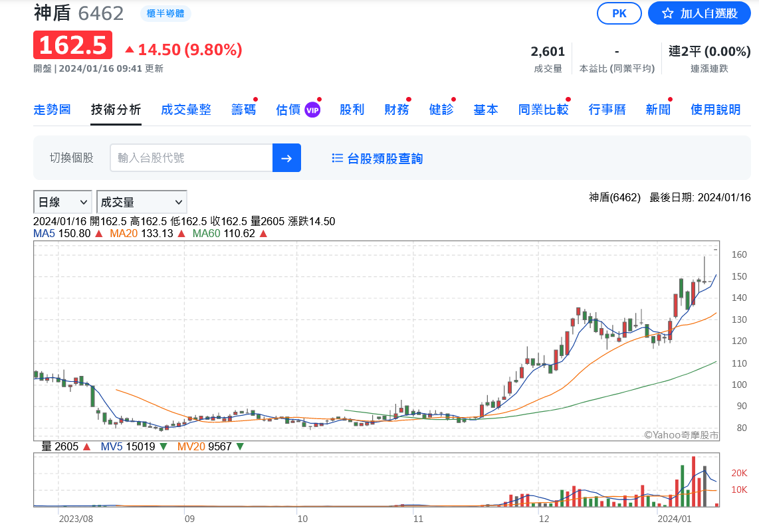Viewport: 759px width, 532px height.
Task: Open the 估價 tab
Action: [288, 110]
